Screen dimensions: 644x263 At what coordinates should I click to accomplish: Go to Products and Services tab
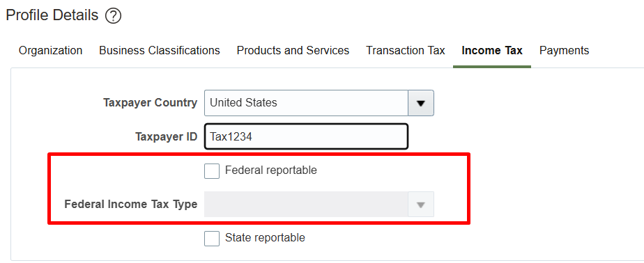coord(293,51)
